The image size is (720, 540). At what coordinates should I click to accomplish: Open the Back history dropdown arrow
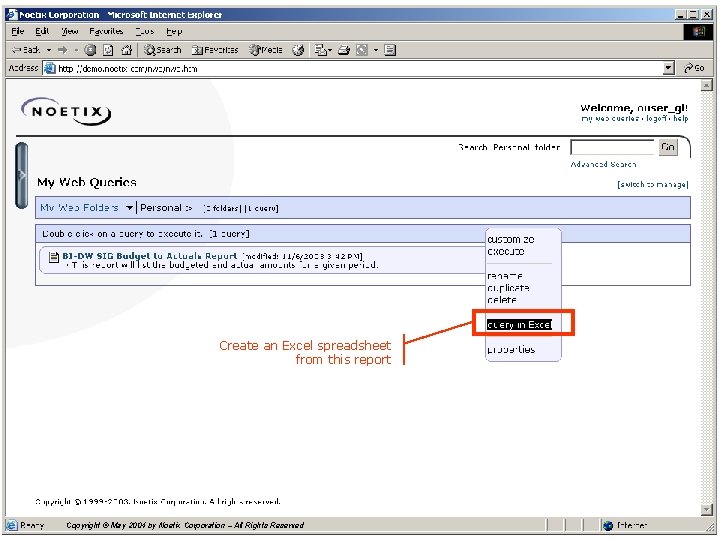pyautogui.click(x=49, y=50)
